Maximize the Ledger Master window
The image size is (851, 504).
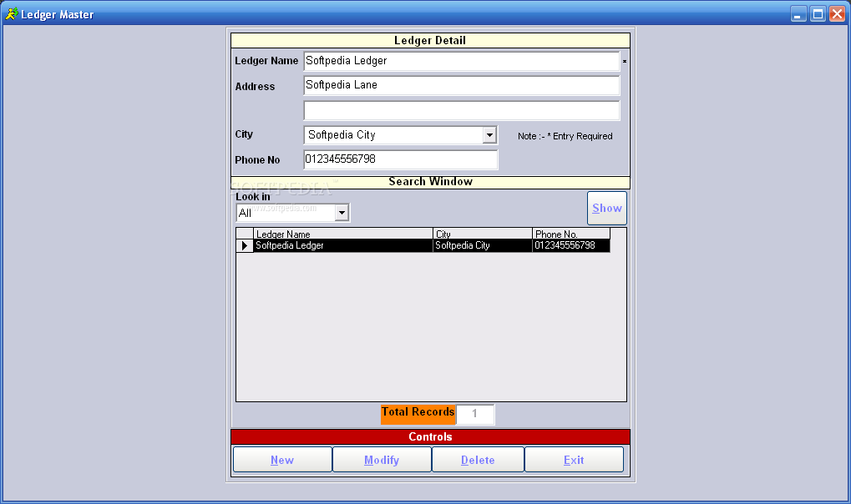pos(818,14)
